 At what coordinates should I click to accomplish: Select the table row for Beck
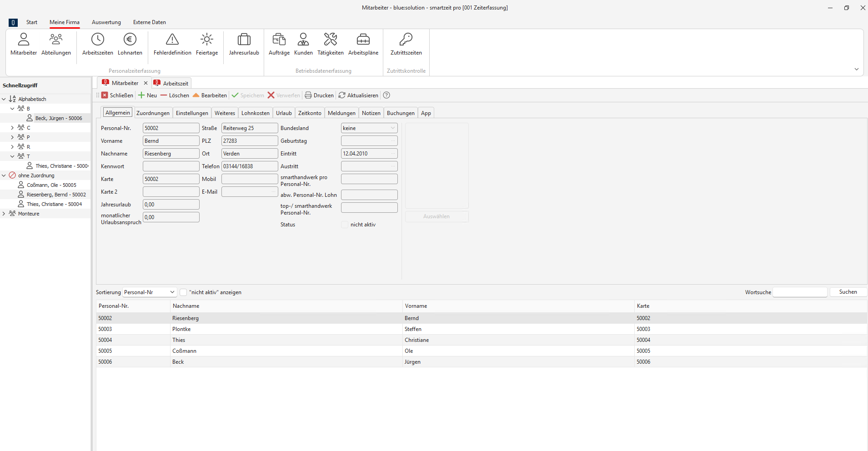482,362
